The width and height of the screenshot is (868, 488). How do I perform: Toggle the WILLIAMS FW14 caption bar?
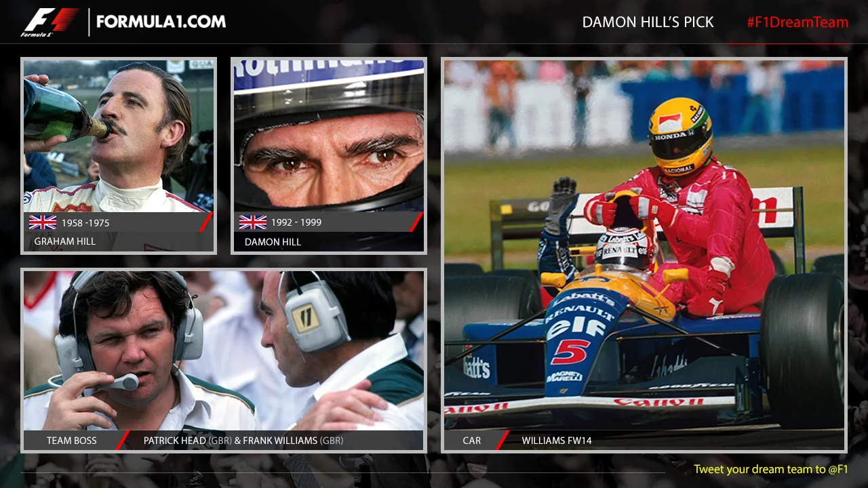click(x=557, y=441)
